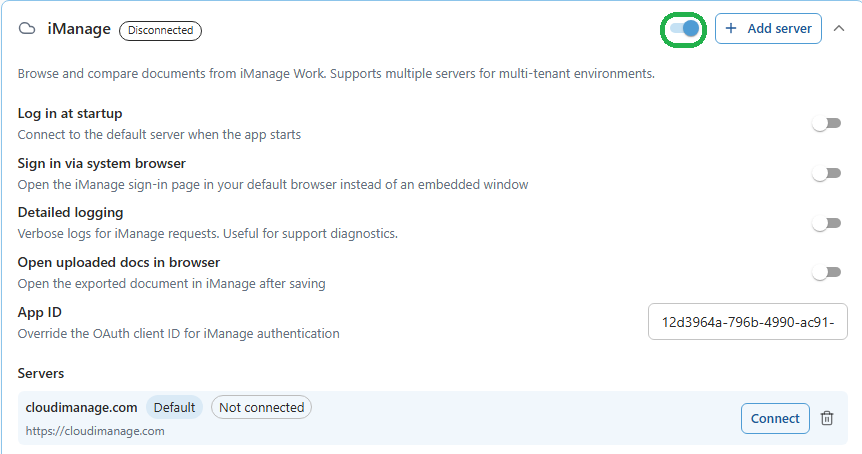This screenshot has height=454, width=862.
Task: Click the Disconnected status badge
Action: (x=161, y=30)
